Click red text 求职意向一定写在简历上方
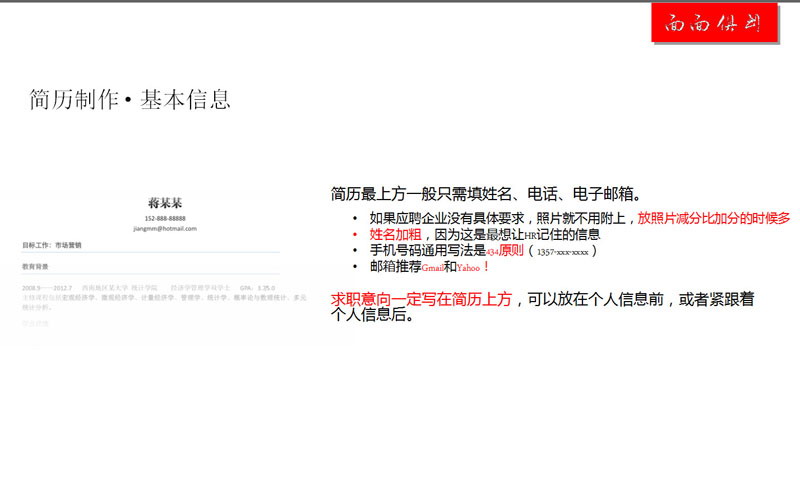The width and height of the screenshot is (800, 500). click(421, 299)
